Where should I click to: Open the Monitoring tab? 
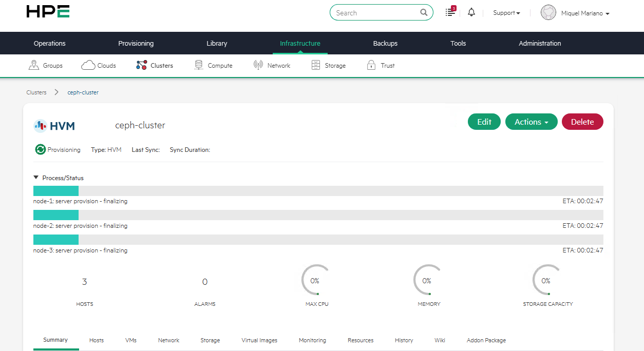312,340
